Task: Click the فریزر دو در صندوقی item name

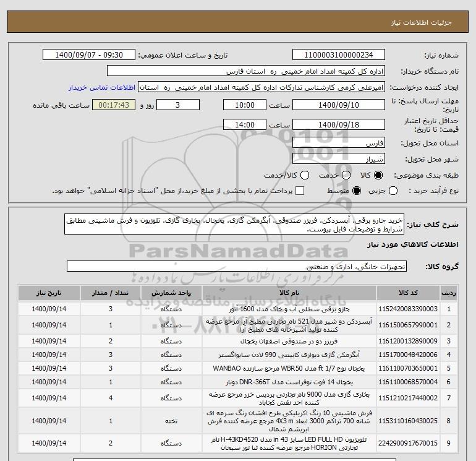Action: click(x=289, y=342)
